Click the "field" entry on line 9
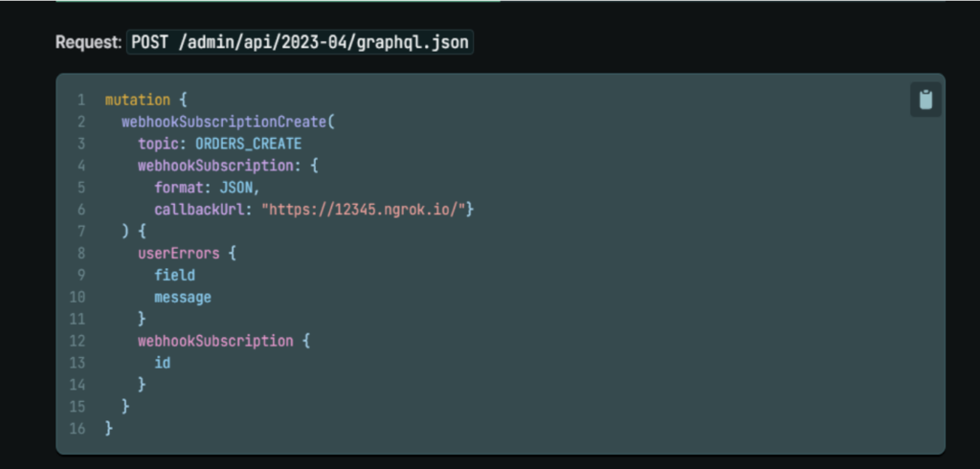Screen dimensions: 980x469 click(174, 276)
